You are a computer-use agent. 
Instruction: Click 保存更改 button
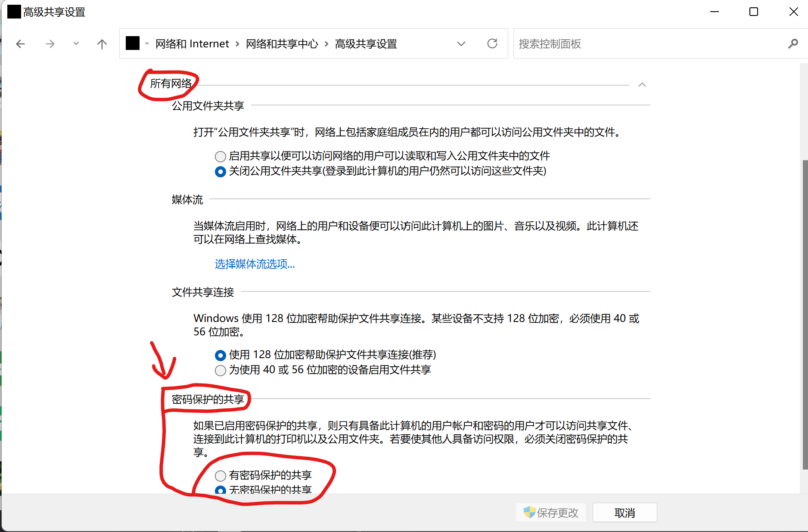551,513
